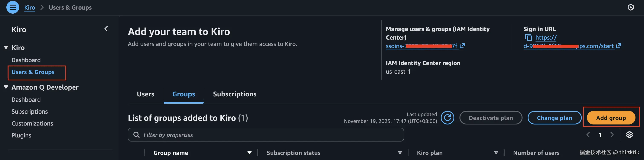Switch to the Users tab
644x160 pixels.
[x=146, y=94]
